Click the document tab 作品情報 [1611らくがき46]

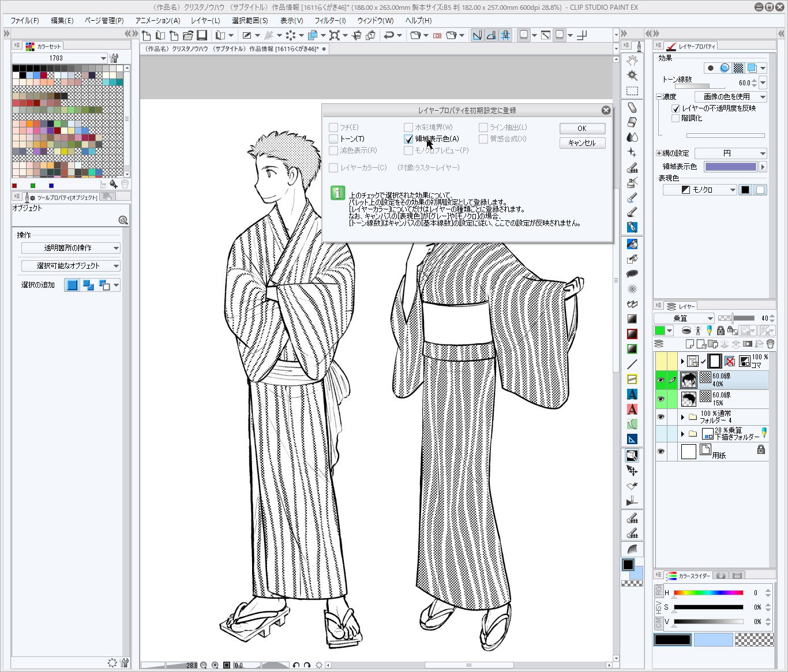point(236,49)
